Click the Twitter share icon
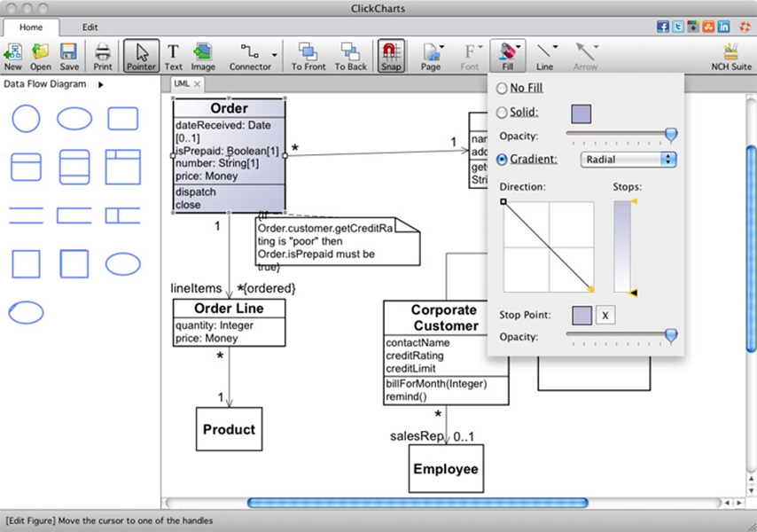The image size is (757, 532). (678, 27)
